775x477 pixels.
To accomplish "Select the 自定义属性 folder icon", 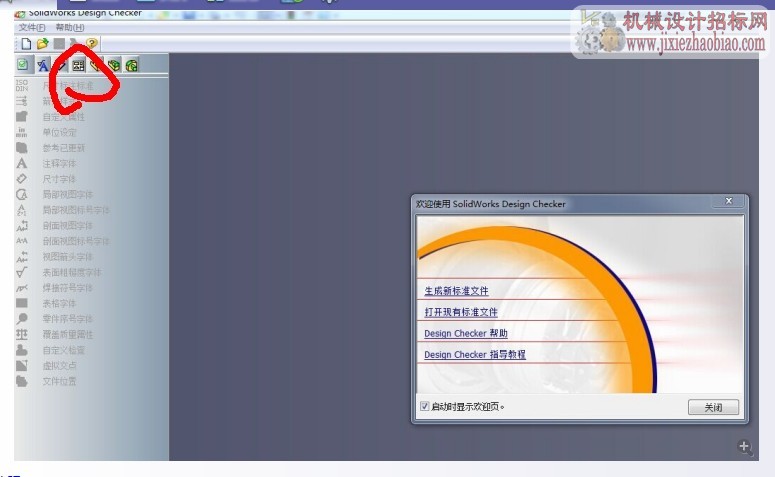I will (x=22, y=117).
